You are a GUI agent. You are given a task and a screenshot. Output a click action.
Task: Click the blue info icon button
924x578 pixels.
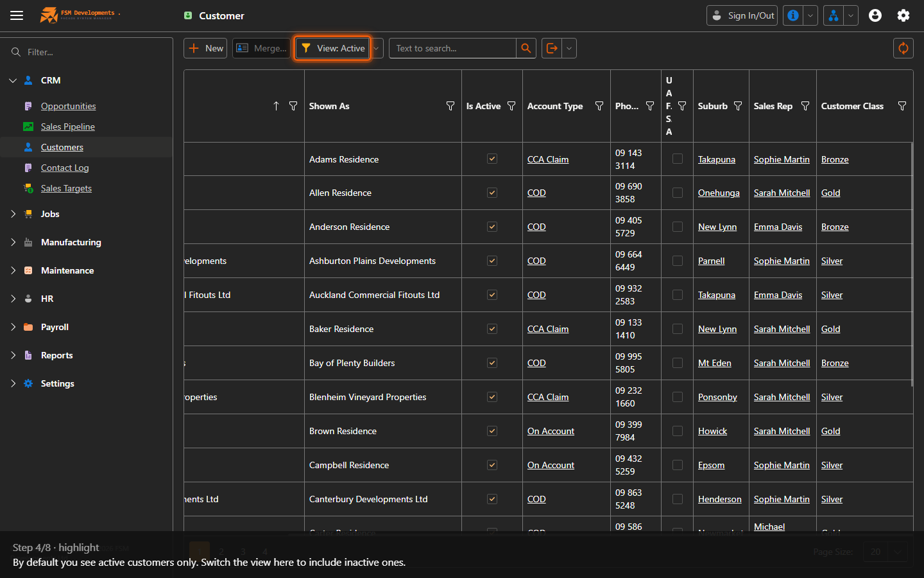click(x=793, y=15)
